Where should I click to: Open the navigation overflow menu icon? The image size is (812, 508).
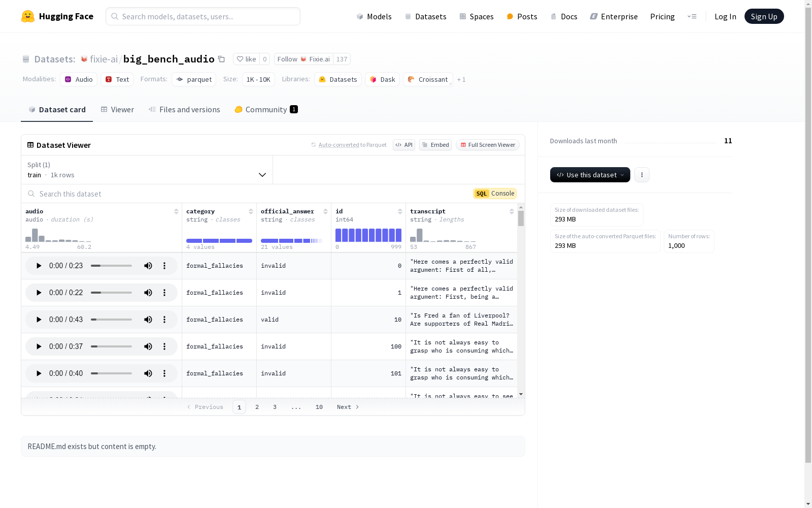click(692, 16)
